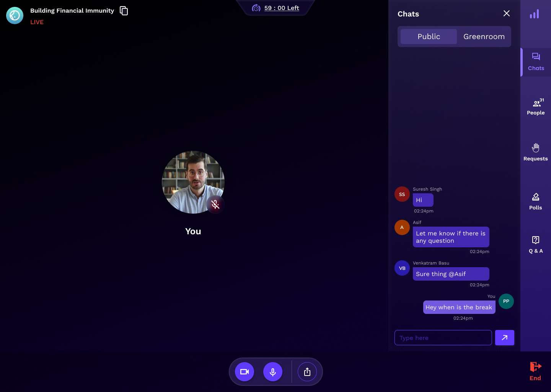
Task: Open the Requests raised-hand panel
Action: coord(536,152)
